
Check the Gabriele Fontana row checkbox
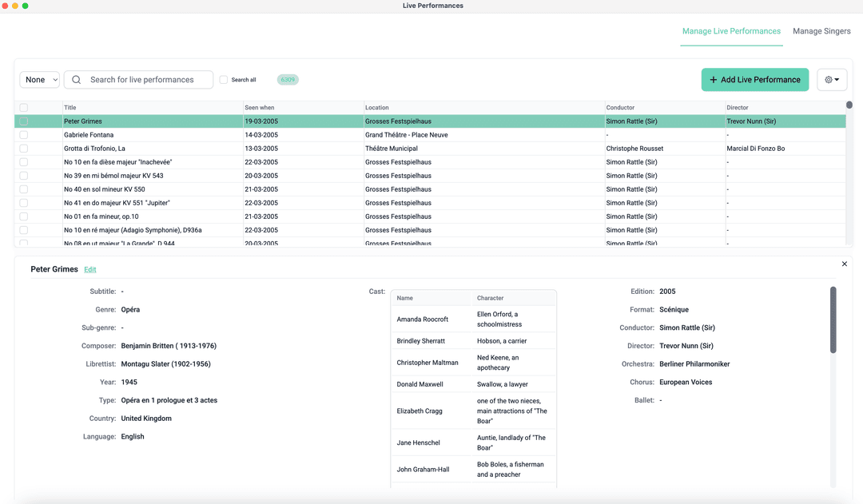click(23, 135)
